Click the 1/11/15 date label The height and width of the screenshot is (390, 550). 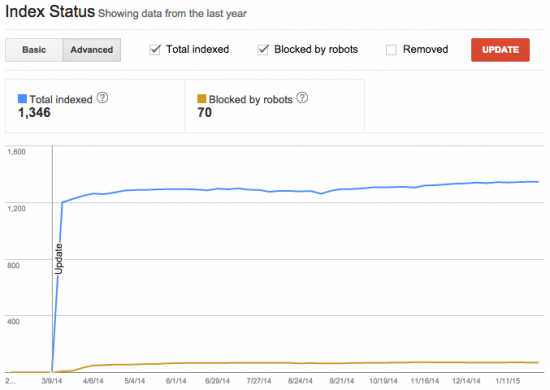[x=508, y=381]
